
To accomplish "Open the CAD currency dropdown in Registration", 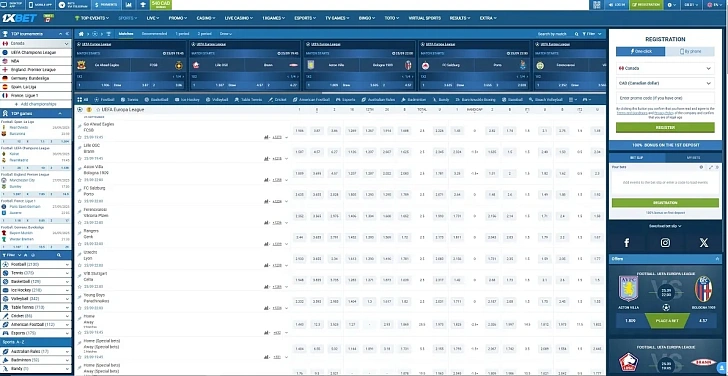I will point(665,83).
